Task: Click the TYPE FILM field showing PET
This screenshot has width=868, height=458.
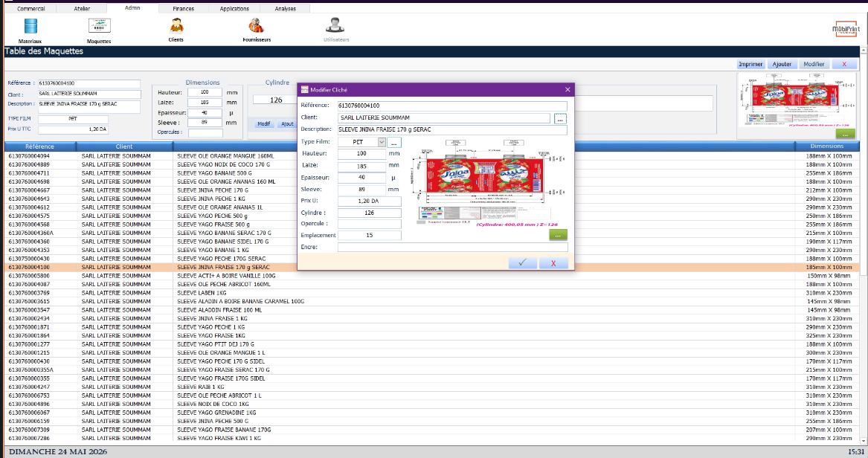Action: click(73, 119)
